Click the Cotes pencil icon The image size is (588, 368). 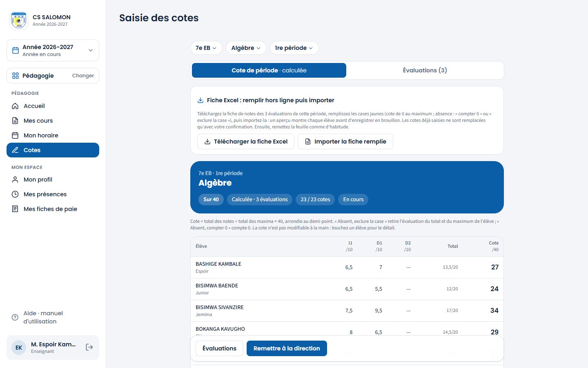coord(15,150)
